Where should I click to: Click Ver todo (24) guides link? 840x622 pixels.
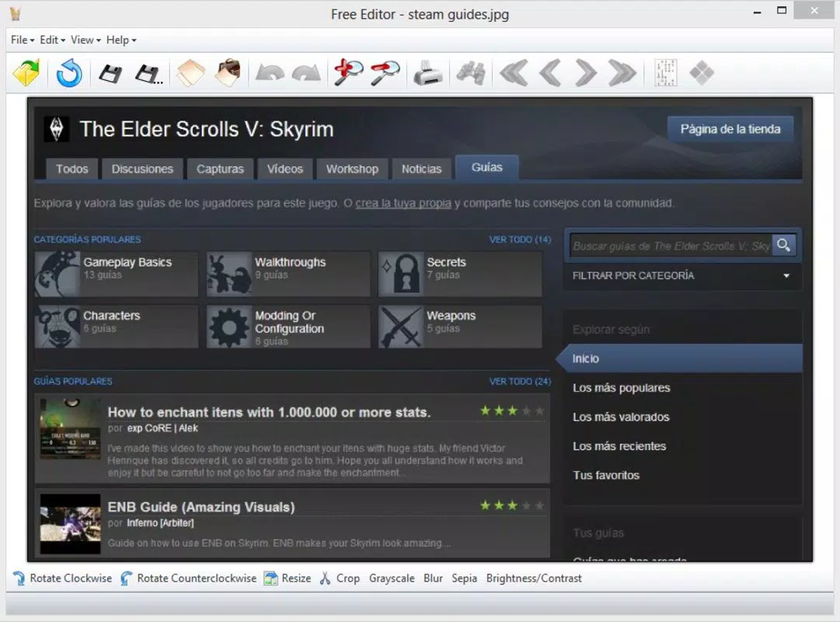click(x=520, y=381)
